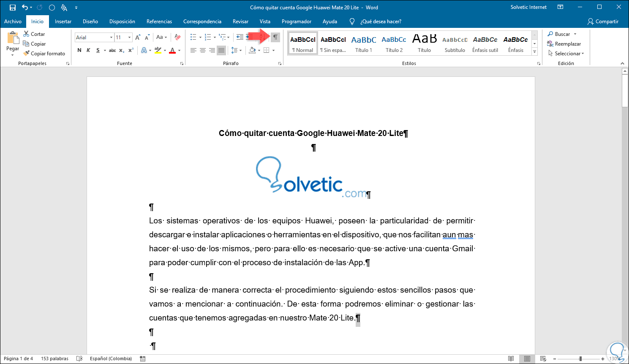The width and height of the screenshot is (629, 364).
Task: Open the ribbon display options icon
Action: pos(561,8)
